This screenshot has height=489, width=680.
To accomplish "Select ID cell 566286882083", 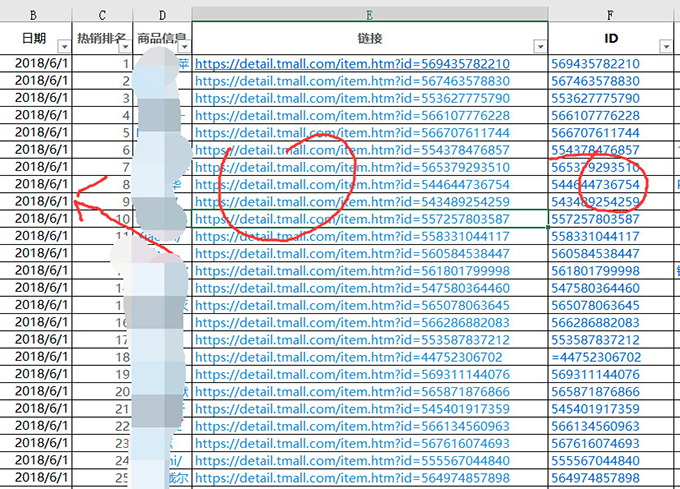I will (611, 323).
